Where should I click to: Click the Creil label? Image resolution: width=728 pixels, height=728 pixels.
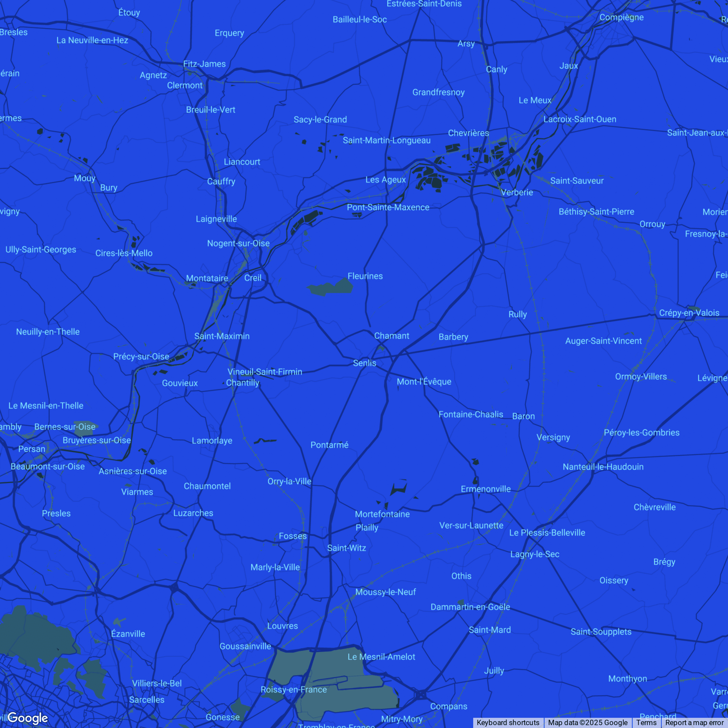pos(253,278)
